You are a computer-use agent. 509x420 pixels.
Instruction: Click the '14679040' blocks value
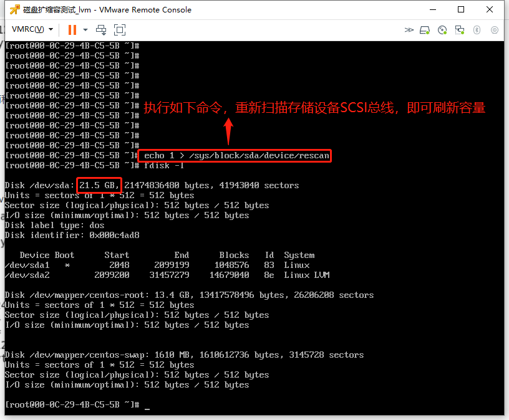point(229,275)
